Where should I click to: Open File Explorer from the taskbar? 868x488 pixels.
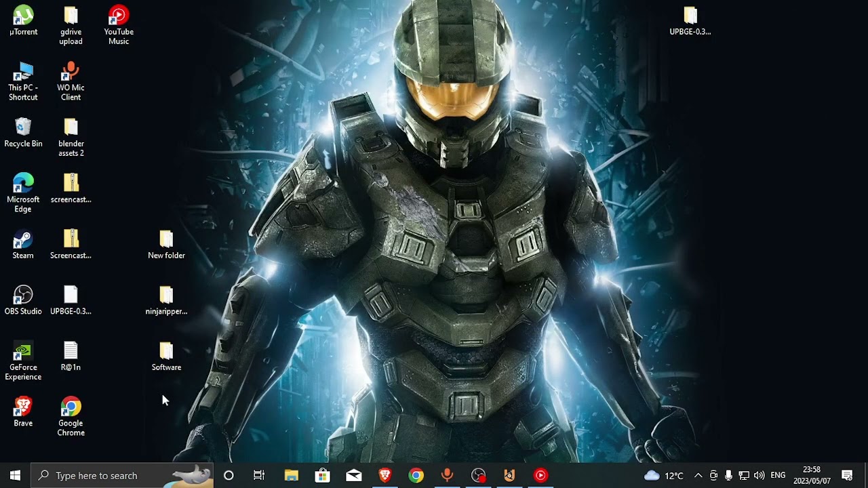click(291, 475)
